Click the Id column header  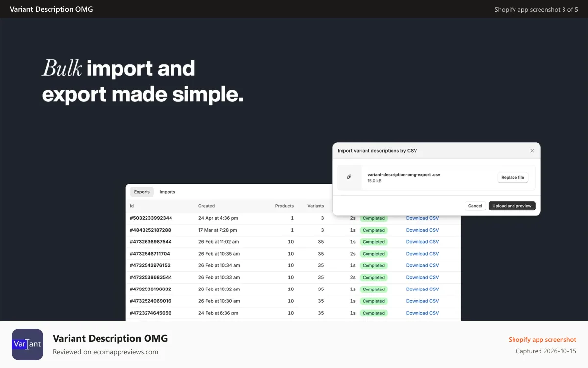point(132,206)
